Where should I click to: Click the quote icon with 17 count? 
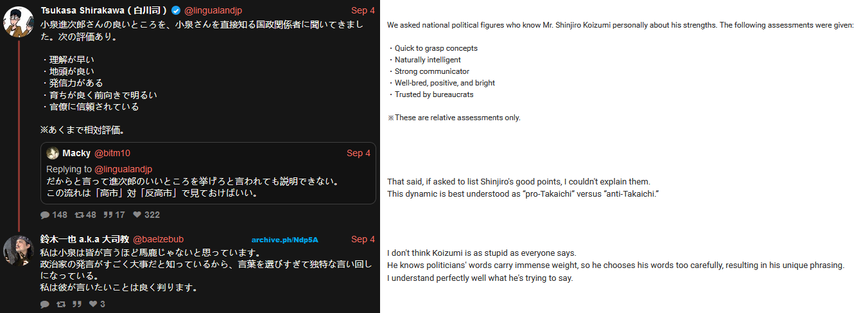109,215
